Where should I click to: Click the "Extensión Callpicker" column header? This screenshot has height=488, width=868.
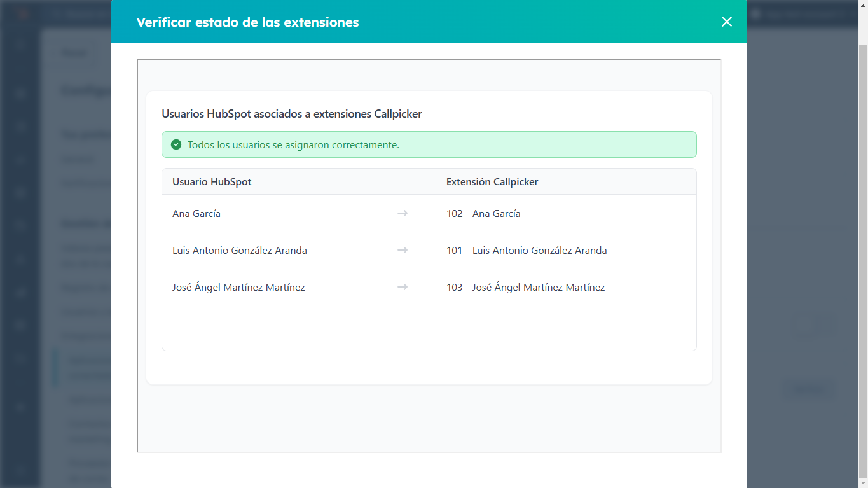click(x=492, y=181)
